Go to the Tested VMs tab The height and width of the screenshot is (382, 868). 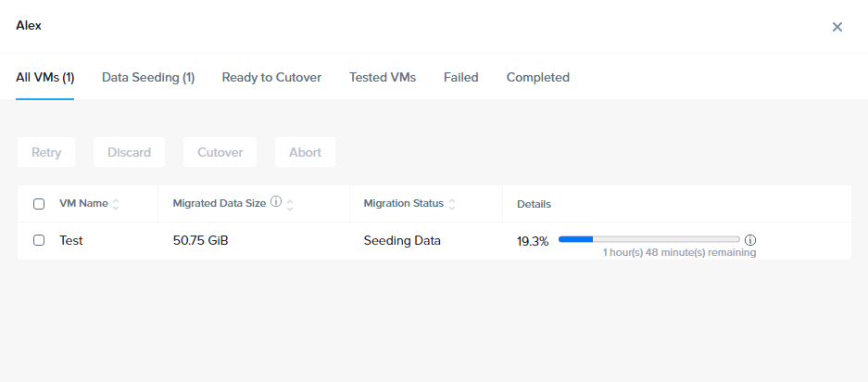(x=383, y=77)
